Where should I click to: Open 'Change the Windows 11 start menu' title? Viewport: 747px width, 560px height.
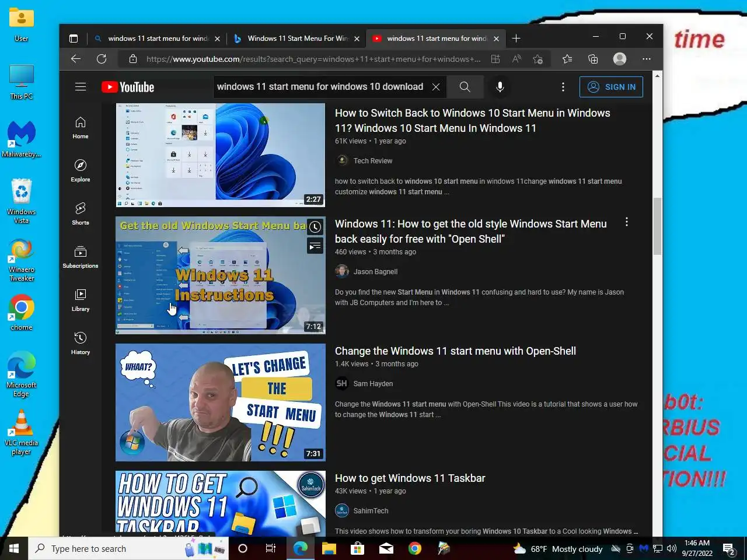[455, 351]
